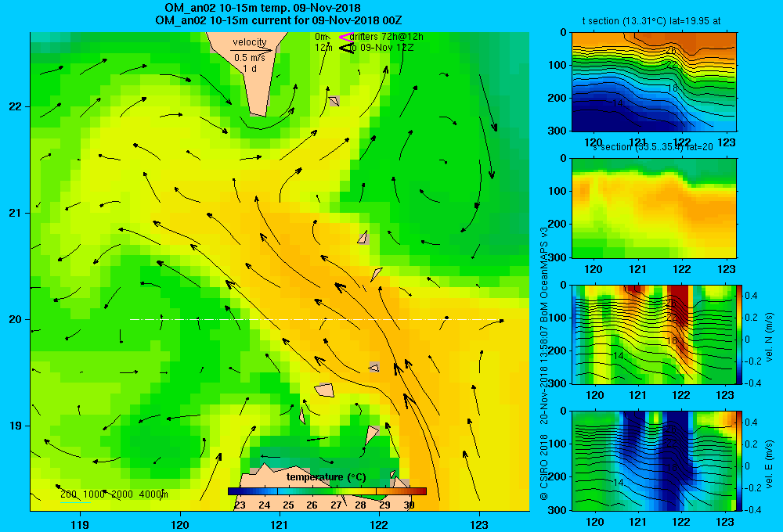
Task: Click the island near 19.3N 121.5E
Action: point(324,390)
